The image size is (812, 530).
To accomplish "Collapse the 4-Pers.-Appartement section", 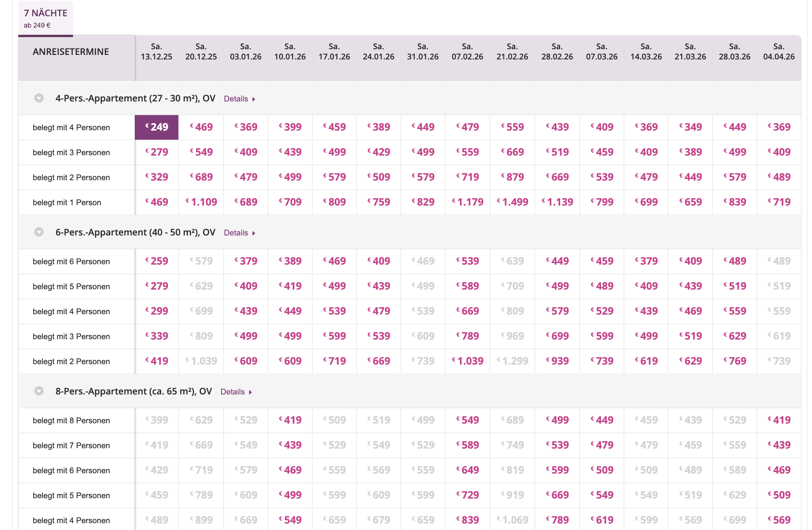I will point(39,98).
